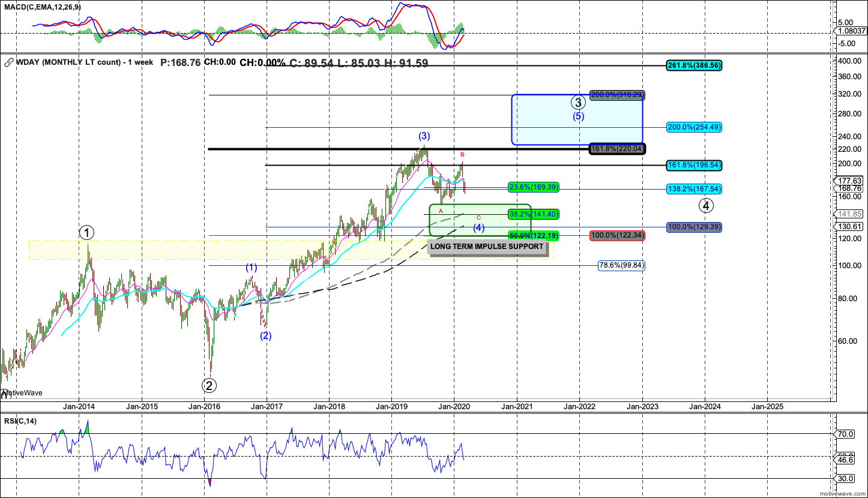Click the 168.76 last price axis marker

[x=851, y=188]
